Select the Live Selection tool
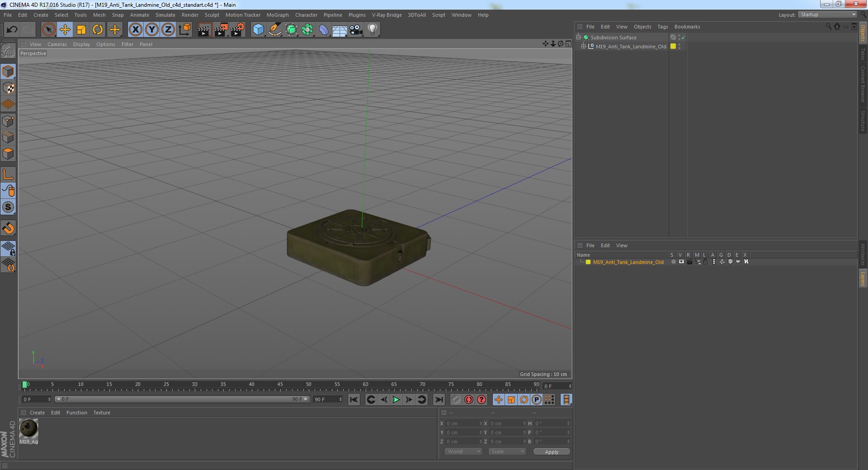 click(x=48, y=30)
